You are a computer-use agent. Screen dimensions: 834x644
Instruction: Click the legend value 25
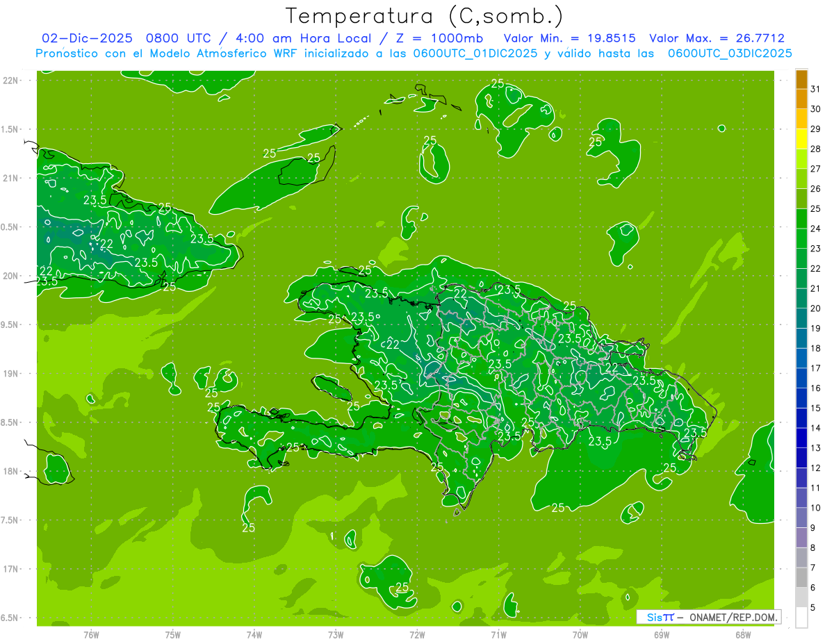[x=815, y=208]
